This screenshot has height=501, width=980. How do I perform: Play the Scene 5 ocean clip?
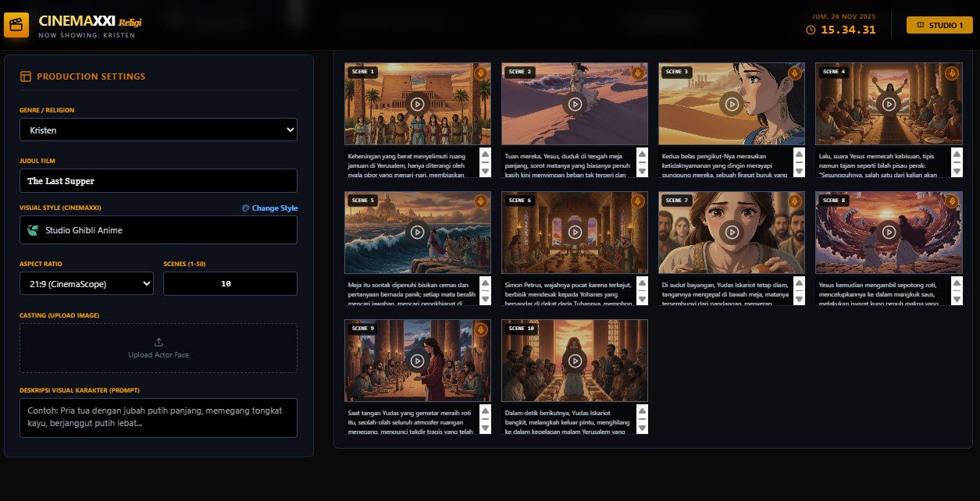click(418, 232)
